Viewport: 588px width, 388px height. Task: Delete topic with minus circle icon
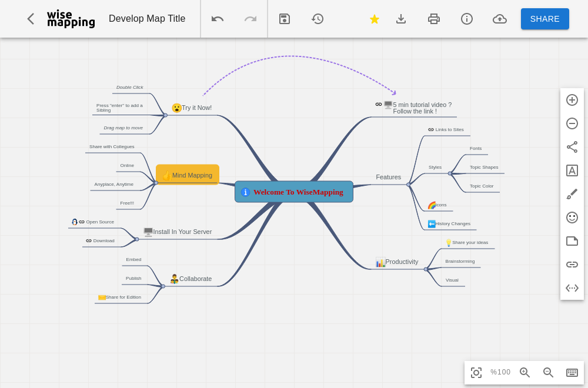click(572, 123)
